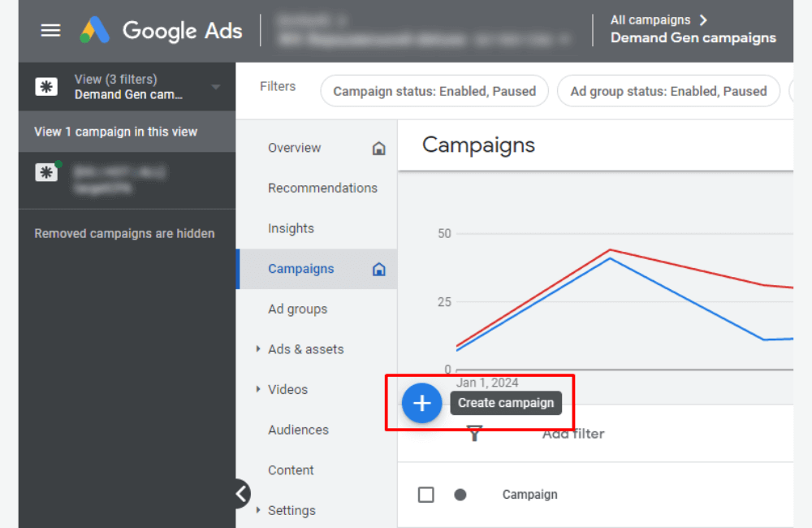812x528 pixels.
Task: Click the home icon beside Overview
Action: [x=378, y=149]
